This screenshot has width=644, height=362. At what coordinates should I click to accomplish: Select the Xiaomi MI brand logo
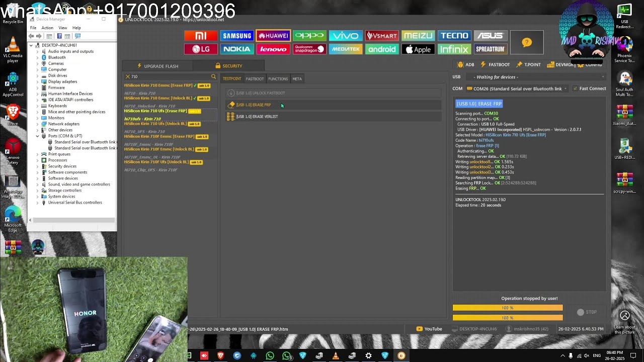201,36
